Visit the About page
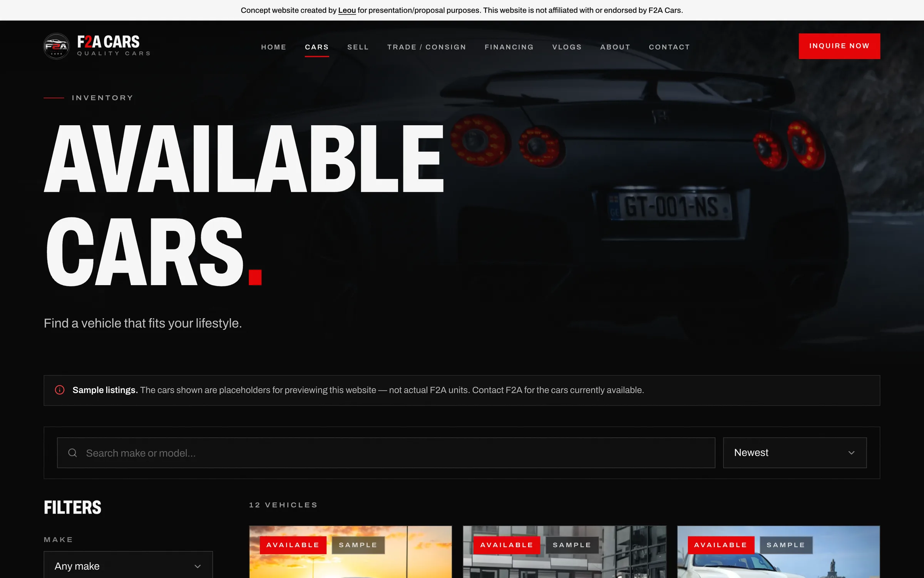 coord(615,47)
